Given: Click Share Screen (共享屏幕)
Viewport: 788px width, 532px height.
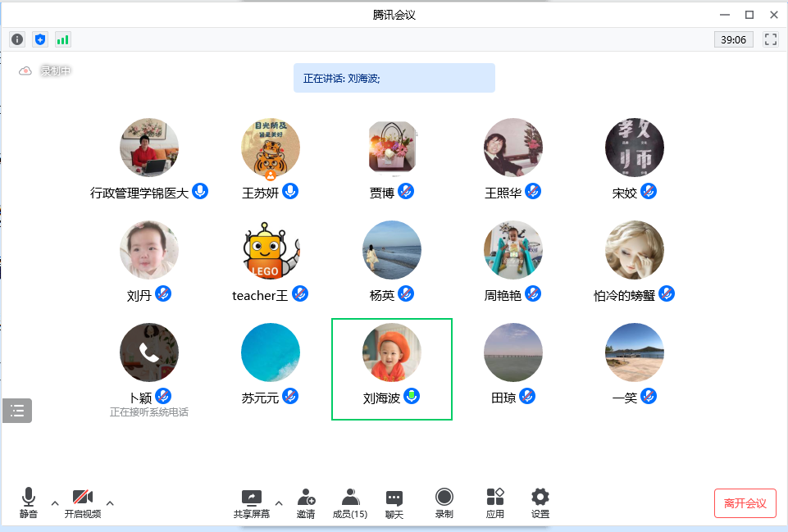Looking at the screenshot, I should click(251, 502).
